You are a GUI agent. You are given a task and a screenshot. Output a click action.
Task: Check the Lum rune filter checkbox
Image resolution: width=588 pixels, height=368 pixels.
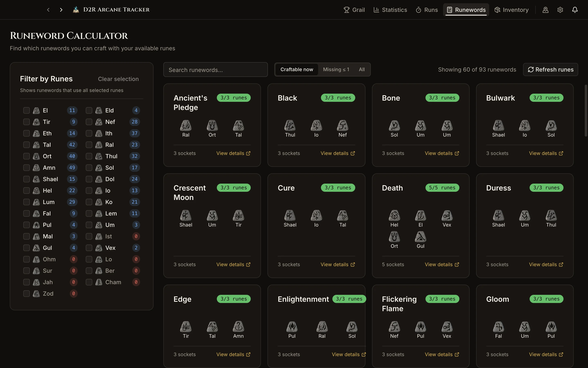27,202
